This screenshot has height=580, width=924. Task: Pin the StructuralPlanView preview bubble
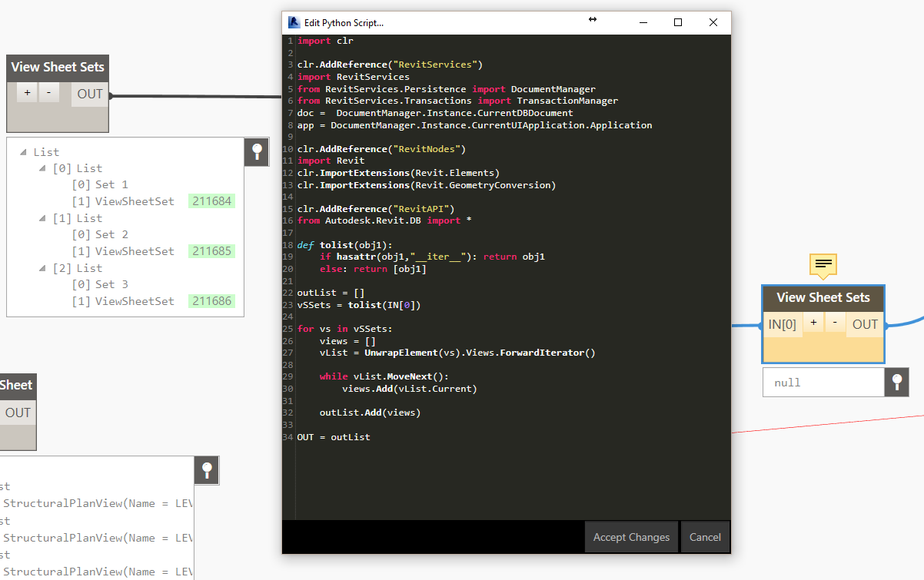click(x=207, y=470)
